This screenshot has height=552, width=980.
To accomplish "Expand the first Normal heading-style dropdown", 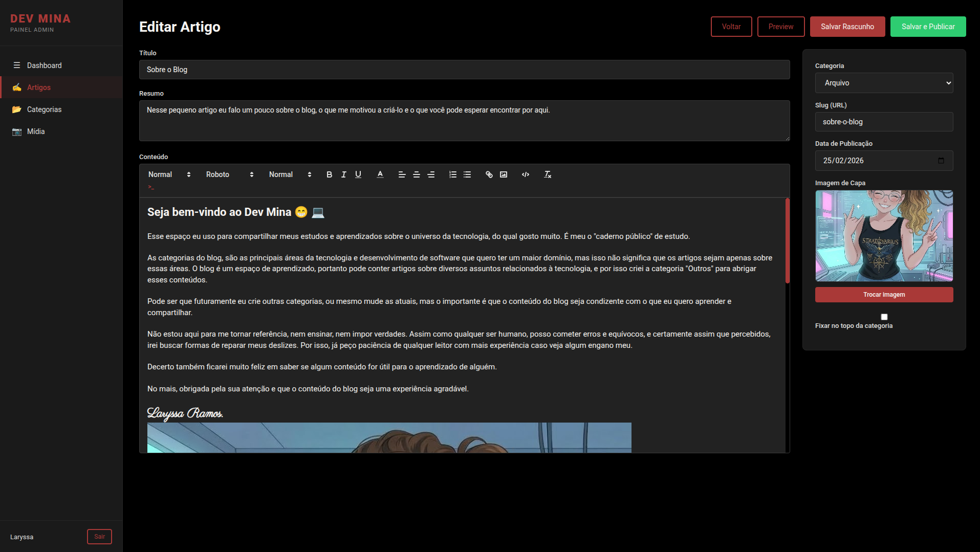I will pyautogui.click(x=169, y=174).
